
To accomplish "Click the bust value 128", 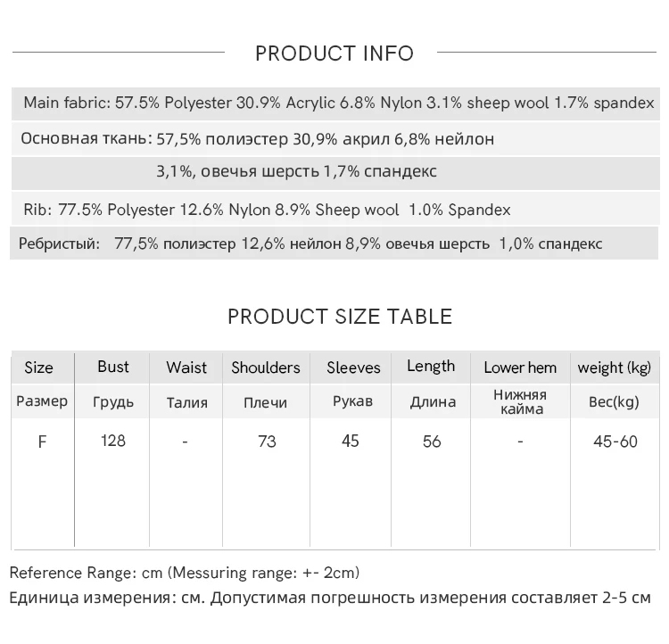I will click(x=113, y=441).
